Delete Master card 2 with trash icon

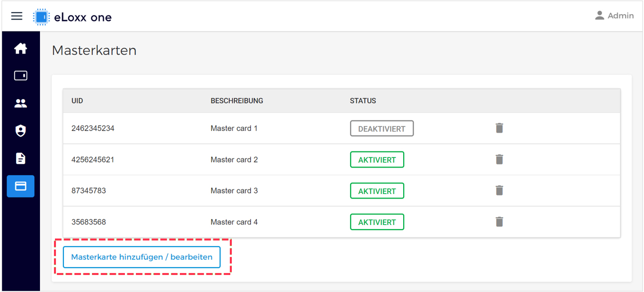[x=499, y=159]
